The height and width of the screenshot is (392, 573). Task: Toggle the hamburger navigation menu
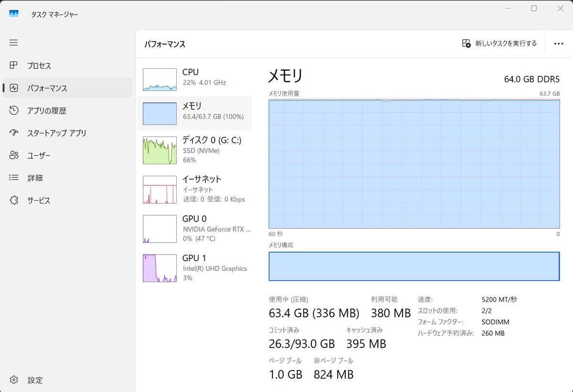[x=13, y=42]
